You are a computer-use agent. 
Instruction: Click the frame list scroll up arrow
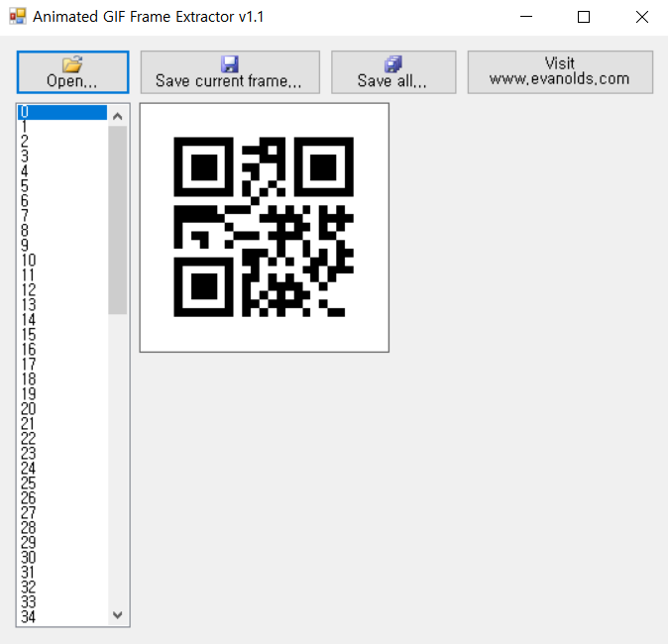pos(118,116)
